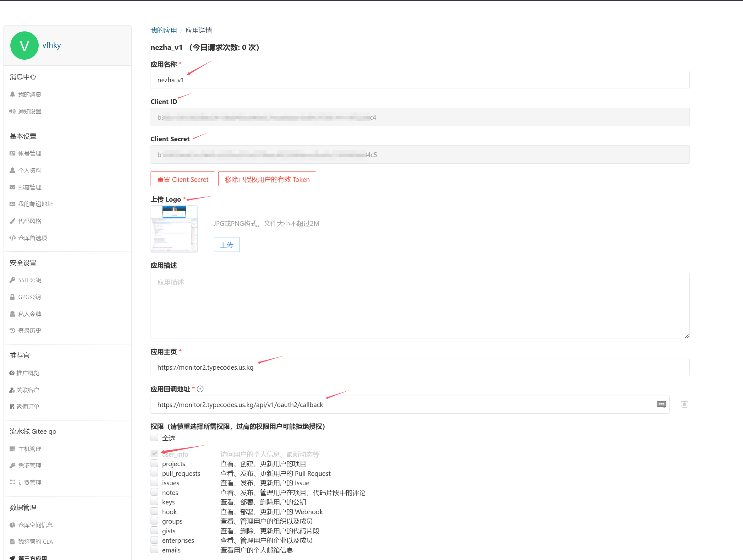The image size is (743, 560).
Task: Click the receipt icon beside 返佣订单
Action: coord(12,407)
